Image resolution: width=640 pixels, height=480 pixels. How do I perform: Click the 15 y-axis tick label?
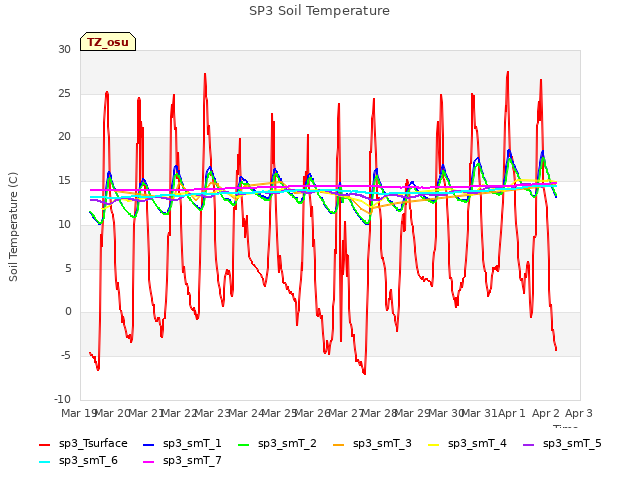click(x=64, y=180)
